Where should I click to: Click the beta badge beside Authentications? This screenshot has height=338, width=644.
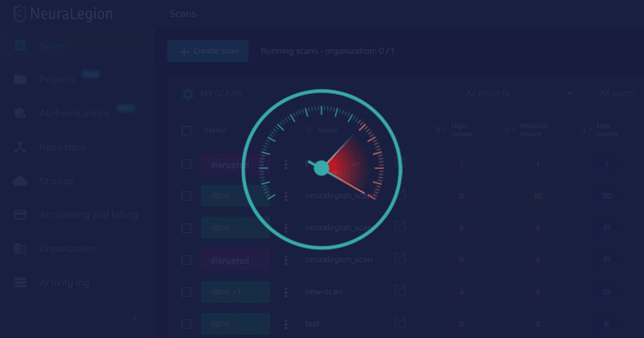coord(125,108)
